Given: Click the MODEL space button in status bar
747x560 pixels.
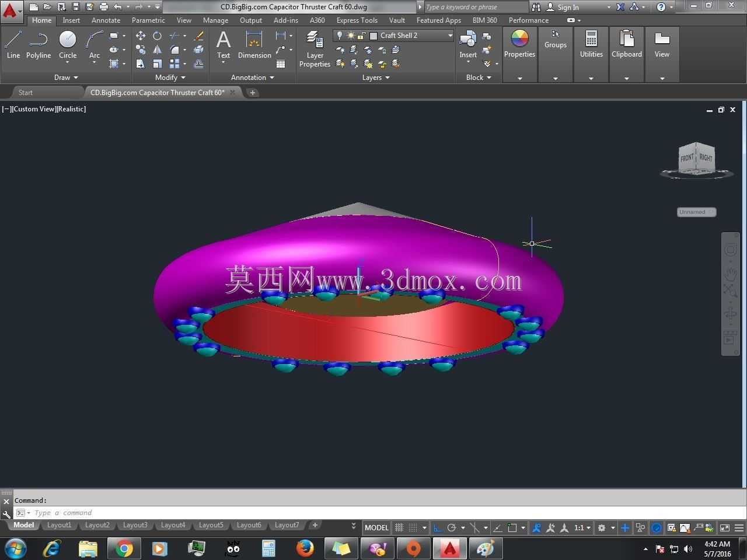Looking at the screenshot, I should point(376,527).
